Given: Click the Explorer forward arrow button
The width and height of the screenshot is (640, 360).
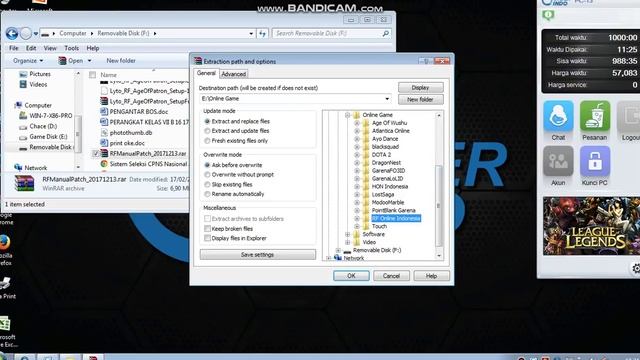Looking at the screenshot, I should [x=26, y=33].
